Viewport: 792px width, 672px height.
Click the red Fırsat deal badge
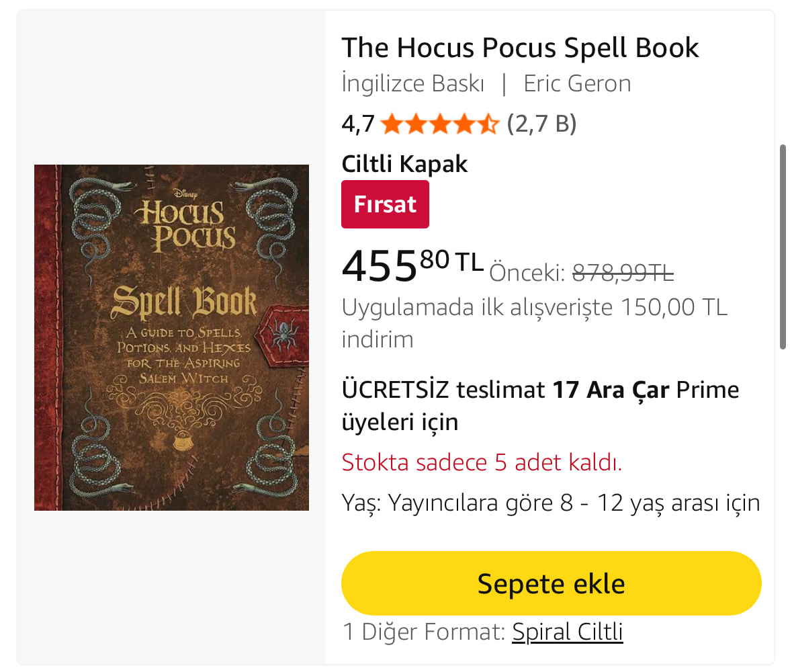click(385, 204)
